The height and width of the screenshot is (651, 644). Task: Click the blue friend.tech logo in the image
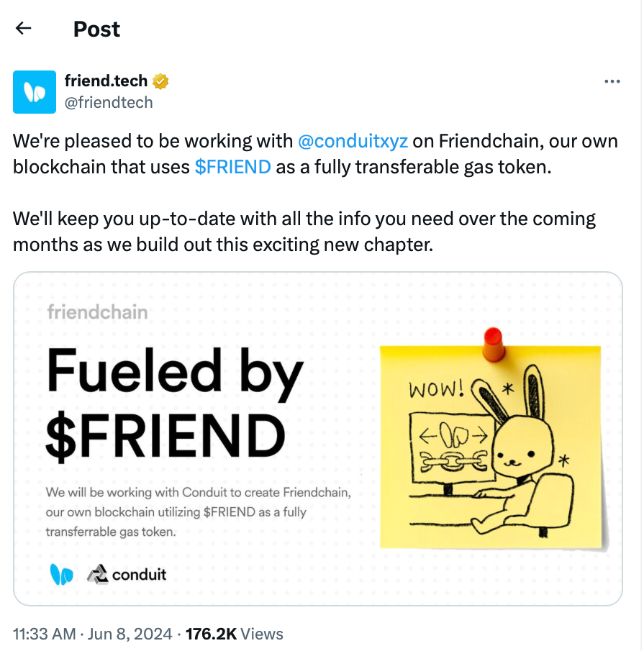(x=61, y=575)
